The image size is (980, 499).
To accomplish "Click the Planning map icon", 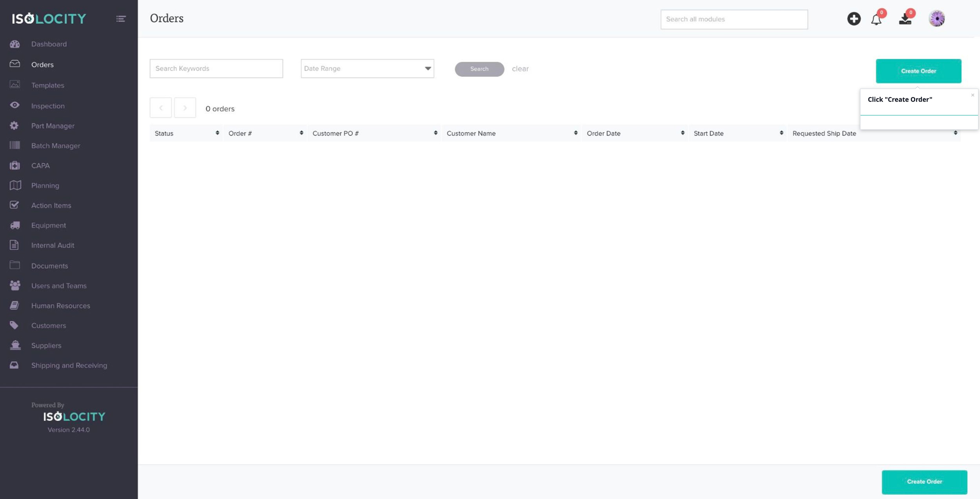I will pyautogui.click(x=15, y=185).
